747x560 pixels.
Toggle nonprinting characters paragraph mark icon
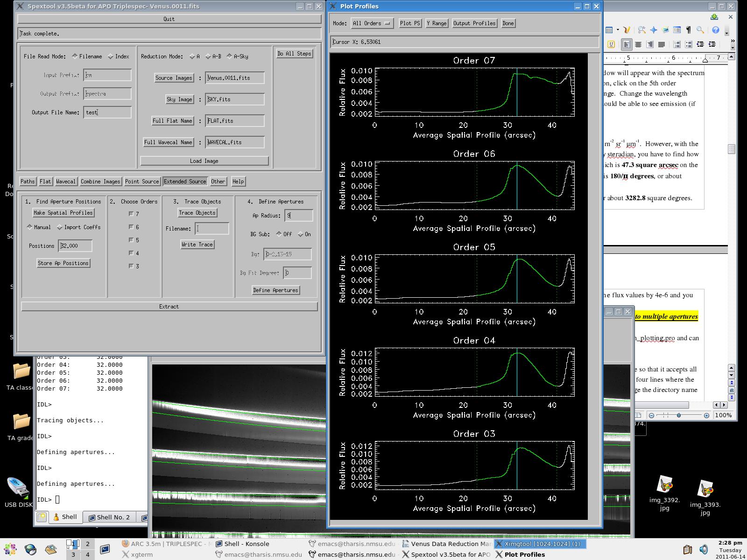pos(688,30)
